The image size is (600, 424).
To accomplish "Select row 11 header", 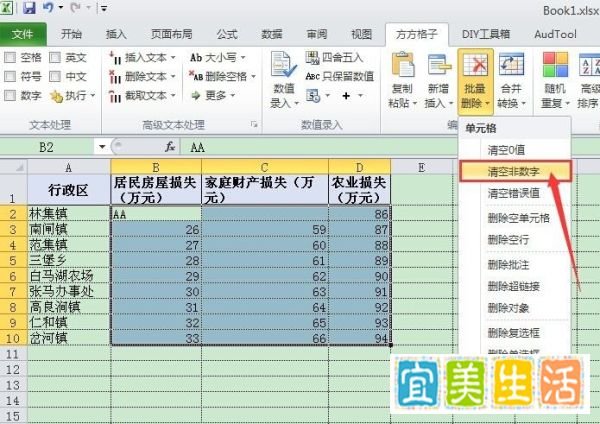I will tap(13, 354).
